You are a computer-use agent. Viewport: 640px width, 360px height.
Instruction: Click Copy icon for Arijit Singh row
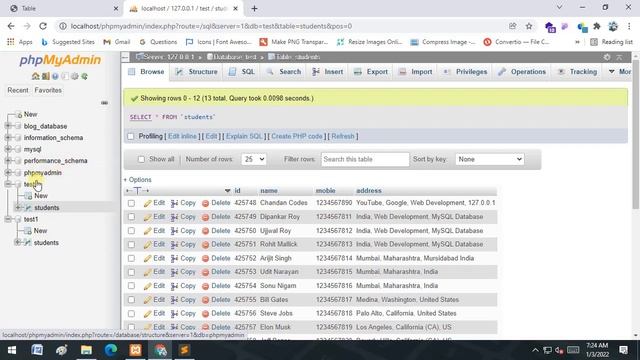(x=174, y=259)
